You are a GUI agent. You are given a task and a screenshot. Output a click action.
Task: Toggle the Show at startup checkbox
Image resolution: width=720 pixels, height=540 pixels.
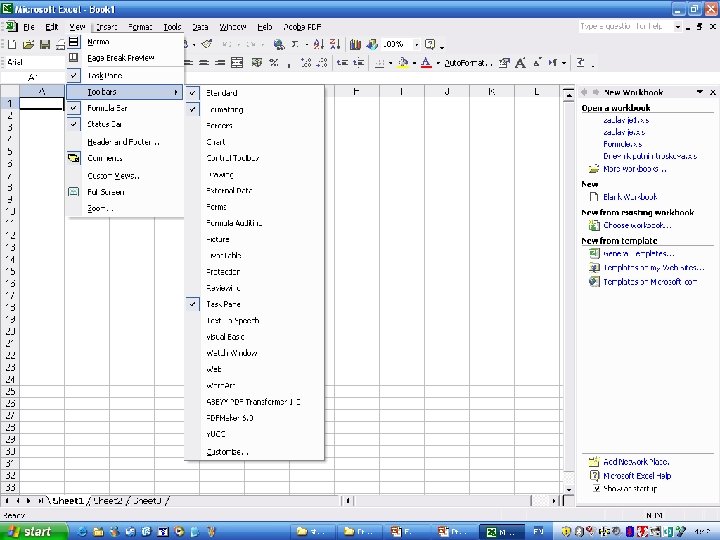tap(596, 489)
